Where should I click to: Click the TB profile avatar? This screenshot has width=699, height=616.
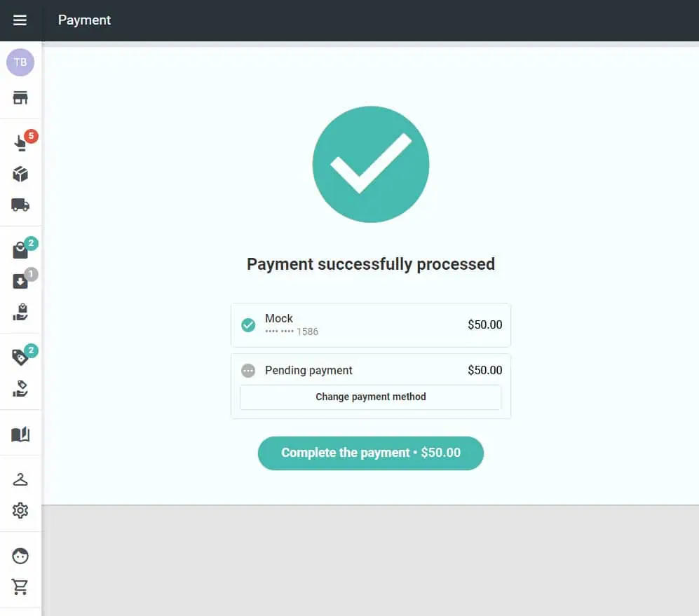click(x=20, y=62)
